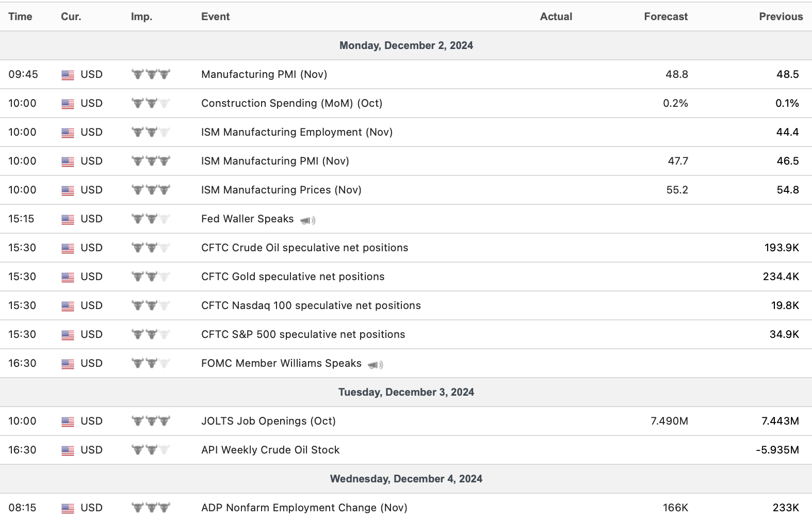This screenshot has height=519, width=812.
Task: Click the US flag beside the ADP Nonfarm row
Action: pos(68,508)
